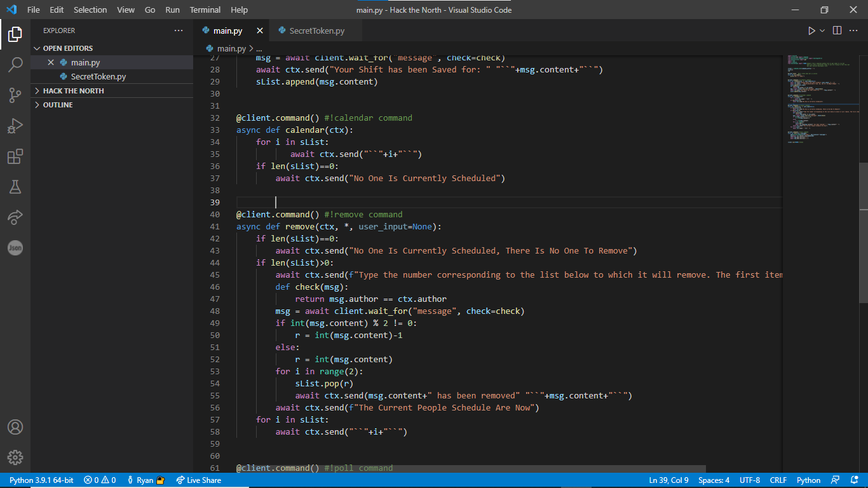
Task: Close main.py in Open Editors list
Action: pyautogui.click(x=51, y=62)
